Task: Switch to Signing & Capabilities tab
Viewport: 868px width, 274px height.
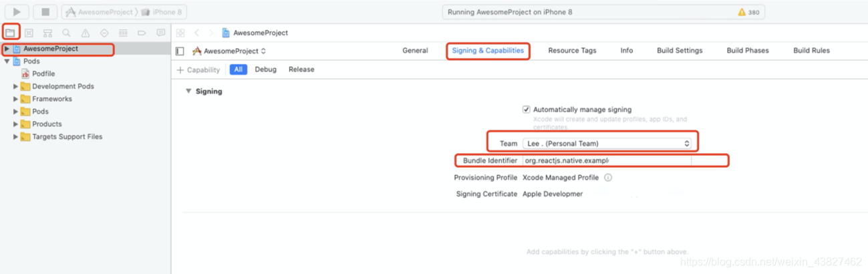Action: click(488, 51)
